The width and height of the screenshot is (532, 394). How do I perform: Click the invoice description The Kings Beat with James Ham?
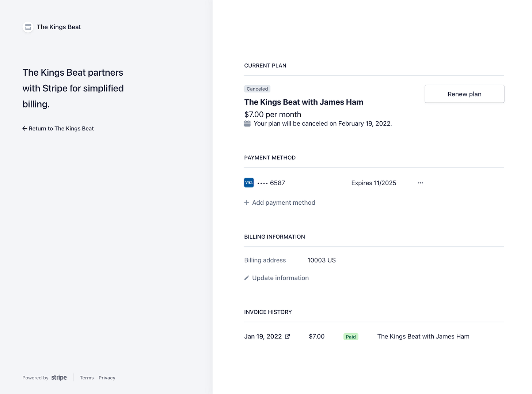(x=423, y=337)
